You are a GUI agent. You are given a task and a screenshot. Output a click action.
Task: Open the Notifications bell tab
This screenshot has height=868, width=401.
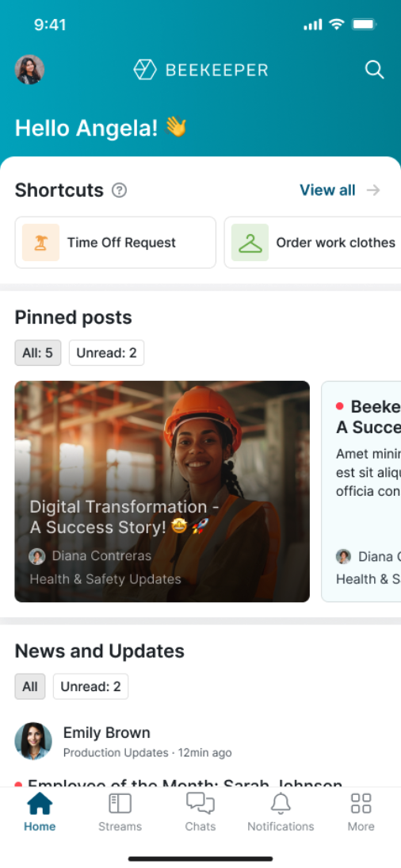pos(281,812)
